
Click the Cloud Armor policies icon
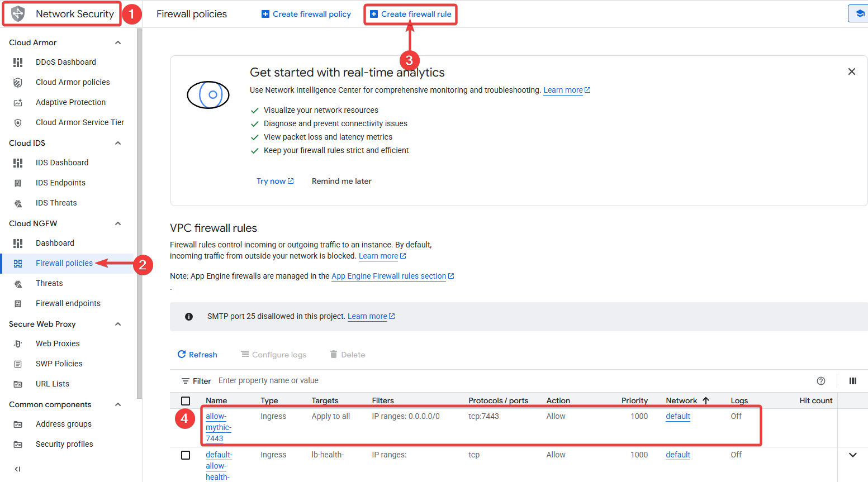coord(18,82)
